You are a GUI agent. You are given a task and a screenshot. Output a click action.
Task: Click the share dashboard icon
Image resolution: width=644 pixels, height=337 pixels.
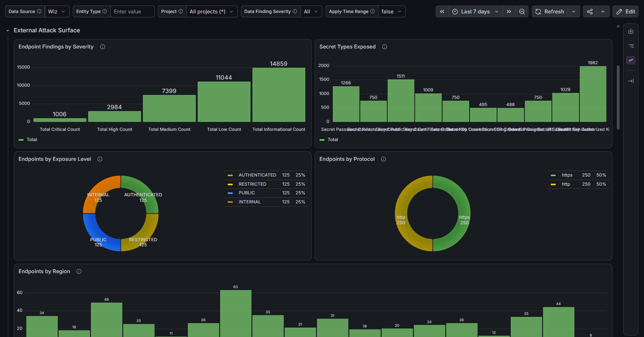coord(590,11)
